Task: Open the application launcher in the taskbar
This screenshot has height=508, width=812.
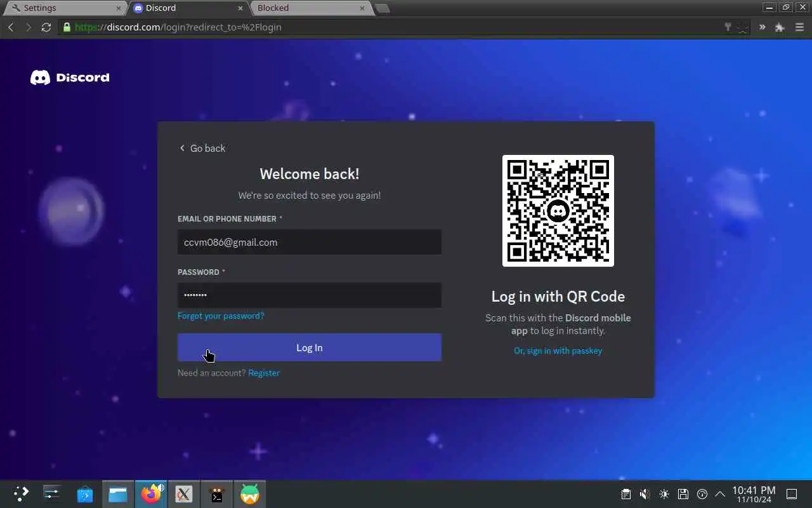Action: coord(21,493)
